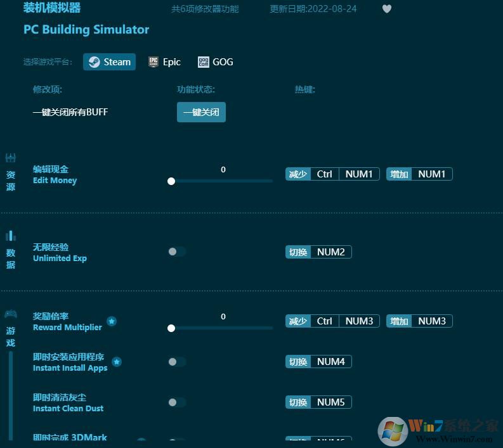Click Ctrl key box in Edit Money row
Image resolution: width=503 pixels, height=448 pixels.
coord(324,174)
